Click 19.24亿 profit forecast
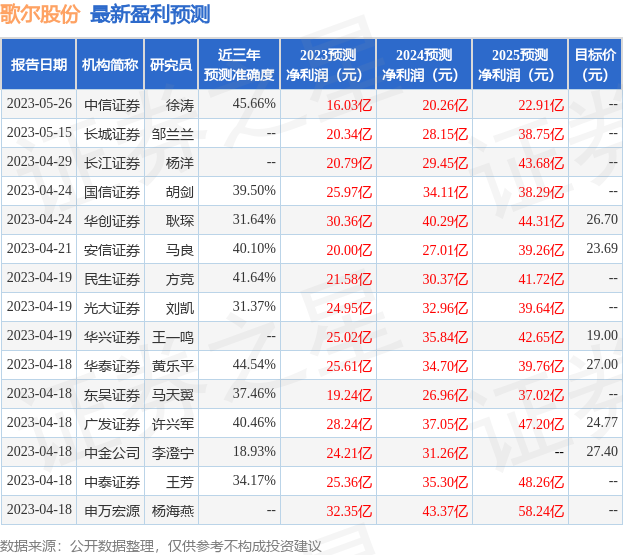 [349, 395]
